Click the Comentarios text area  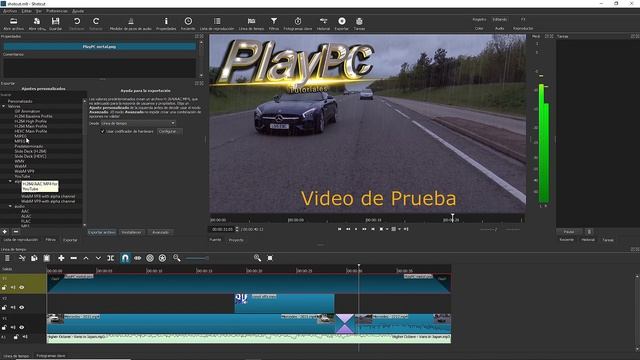[x=100, y=67]
